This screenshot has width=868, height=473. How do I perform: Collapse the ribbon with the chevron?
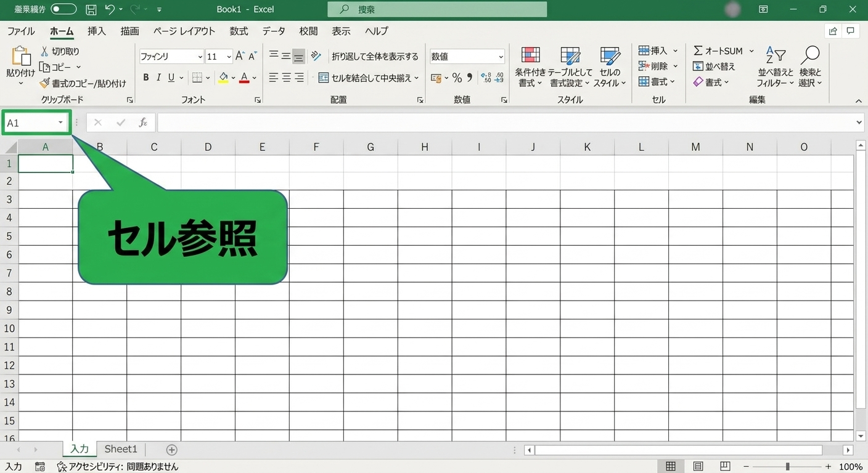[x=858, y=100]
